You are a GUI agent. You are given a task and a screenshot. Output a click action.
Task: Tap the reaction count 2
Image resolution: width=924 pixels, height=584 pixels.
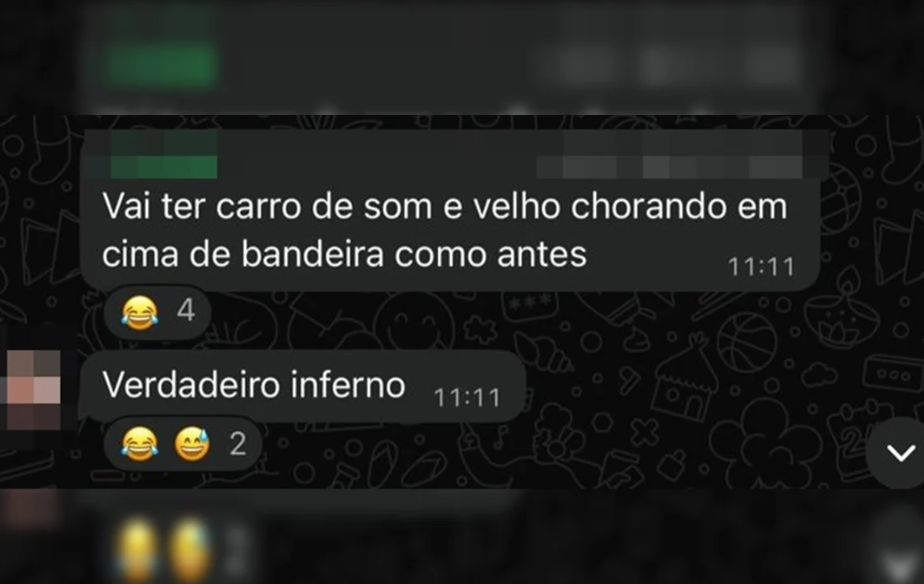click(x=238, y=444)
